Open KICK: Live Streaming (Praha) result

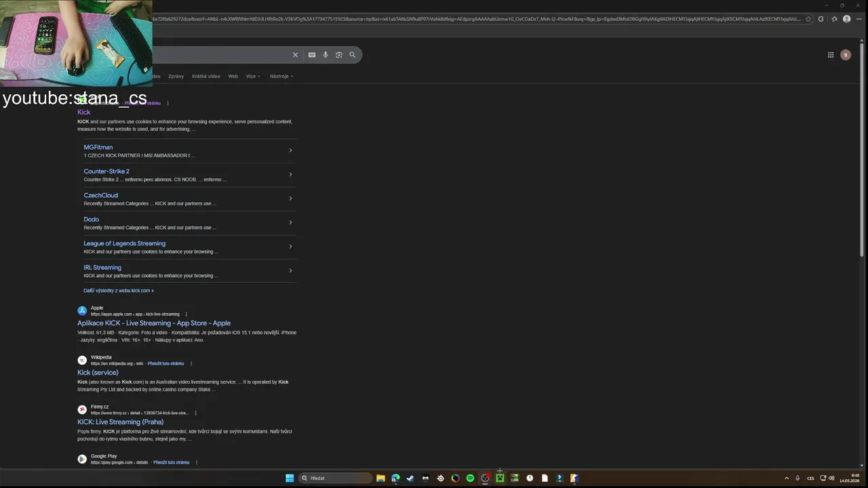point(121,422)
